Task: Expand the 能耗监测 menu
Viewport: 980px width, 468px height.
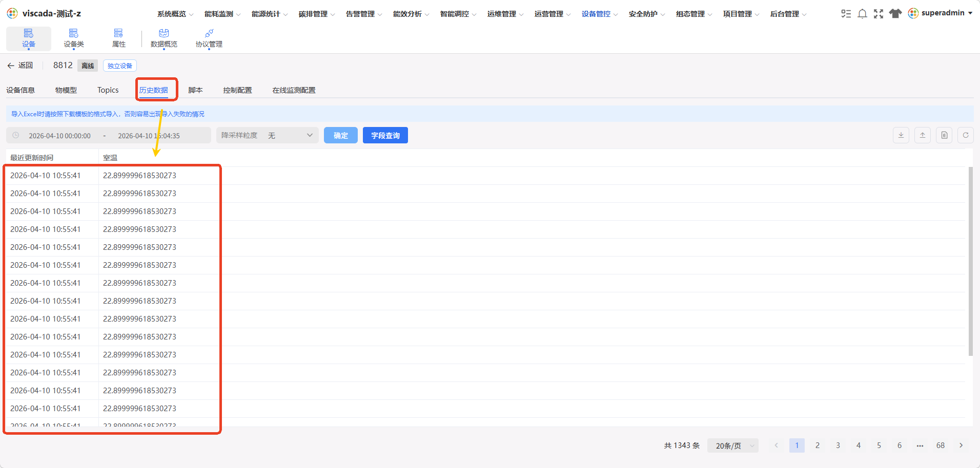Action: pyautogui.click(x=222, y=14)
